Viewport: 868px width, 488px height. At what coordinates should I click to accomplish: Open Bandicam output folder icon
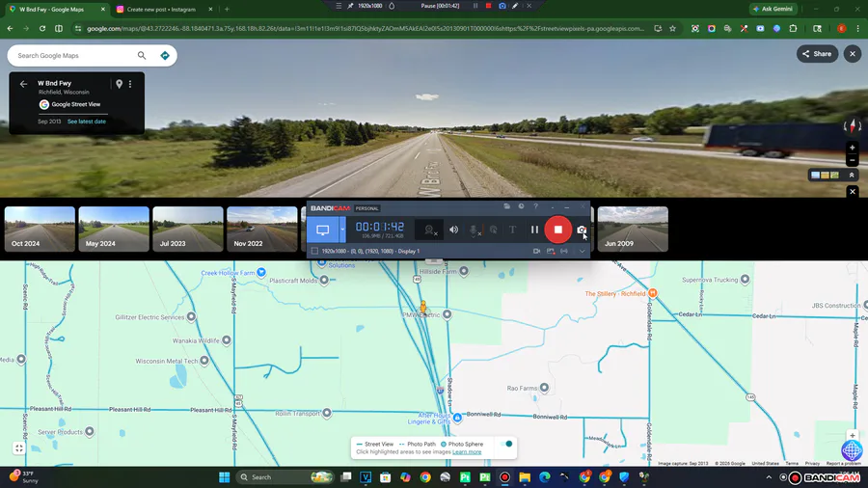tap(506, 206)
